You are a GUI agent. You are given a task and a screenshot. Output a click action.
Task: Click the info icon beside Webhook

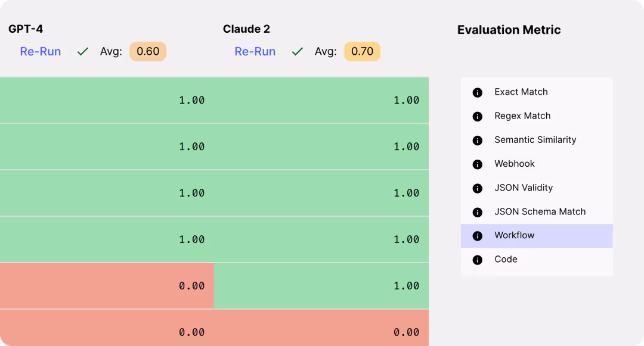click(477, 164)
